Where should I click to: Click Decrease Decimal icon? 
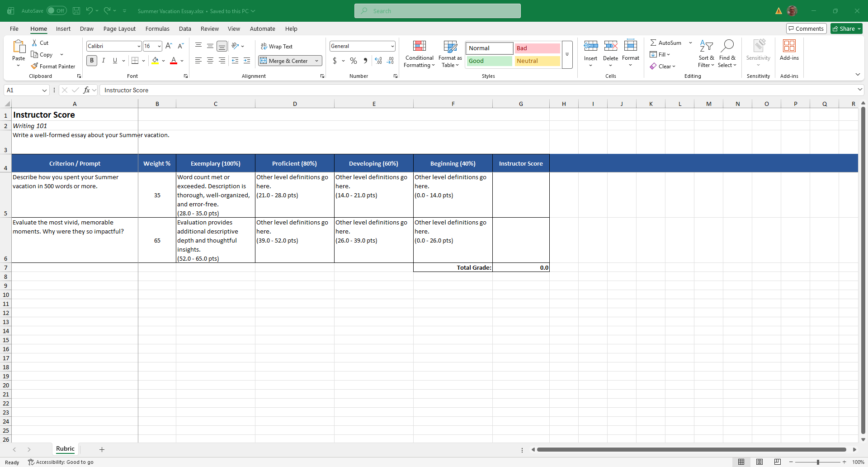pyautogui.click(x=391, y=61)
